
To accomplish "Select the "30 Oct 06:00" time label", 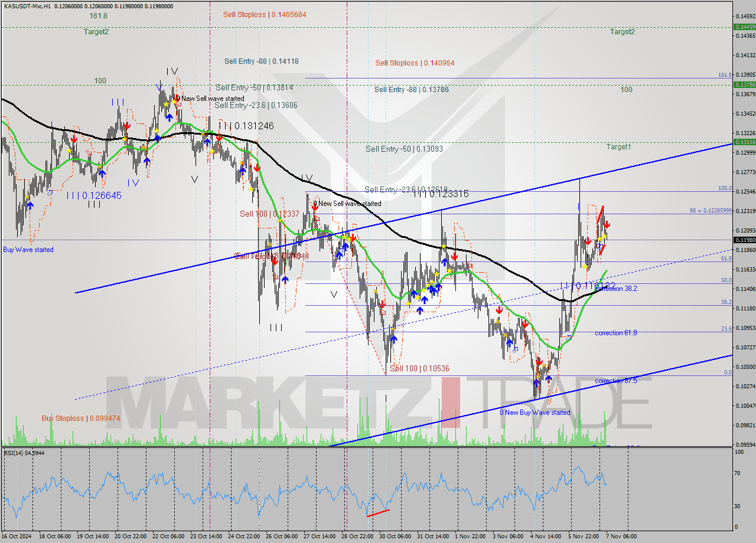I will (x=395, y=537).
